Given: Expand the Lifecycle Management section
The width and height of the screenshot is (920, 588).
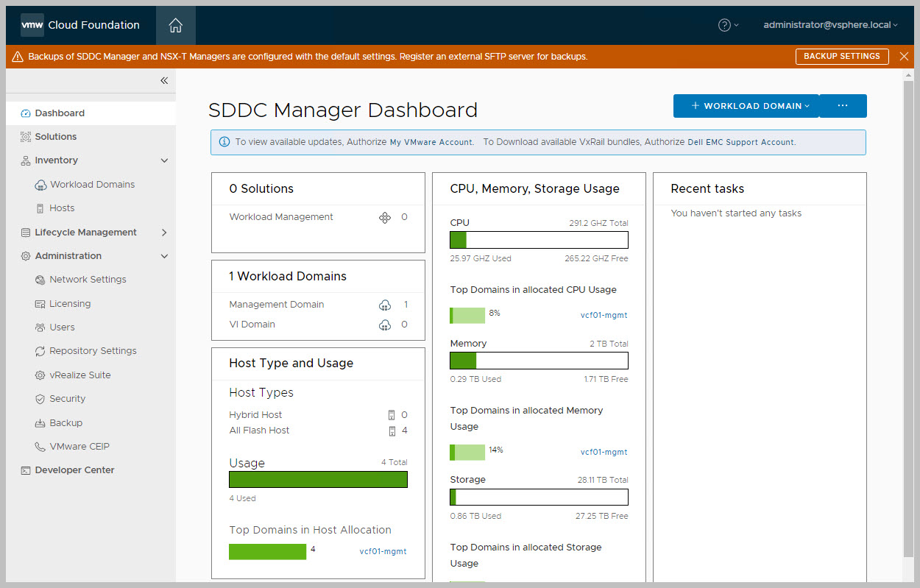Looking at the screenshot, I should 164,233.
